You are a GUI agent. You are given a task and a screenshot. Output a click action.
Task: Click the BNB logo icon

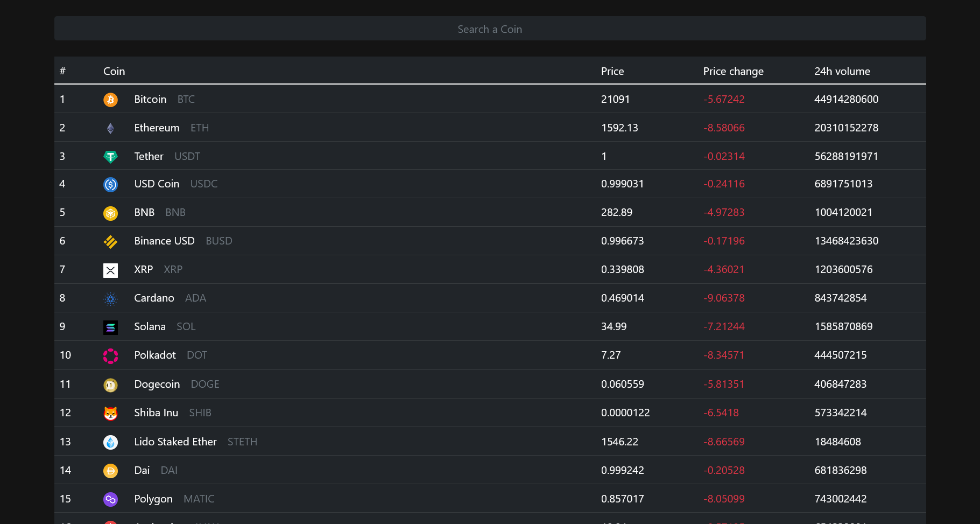point(110,213)
